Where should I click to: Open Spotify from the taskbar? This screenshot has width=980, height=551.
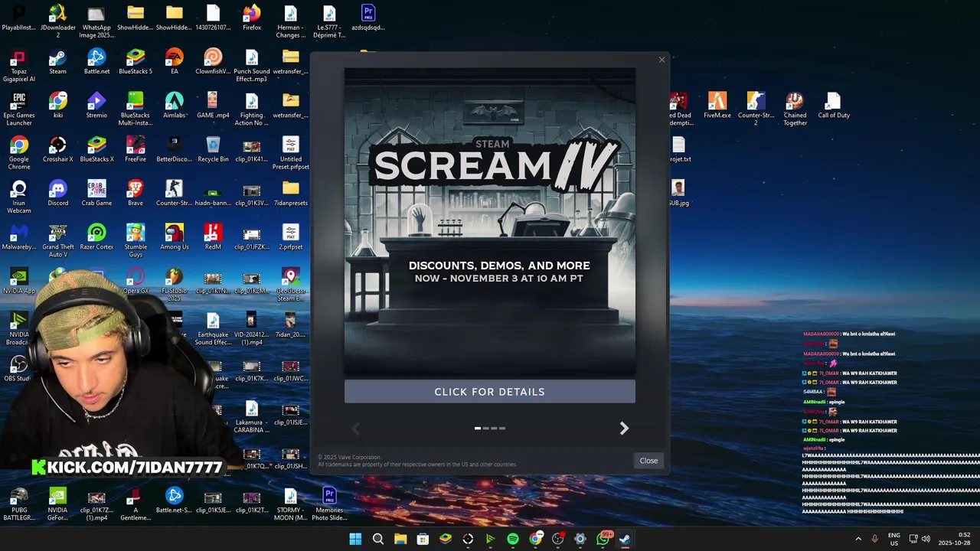tap(513, 539)
